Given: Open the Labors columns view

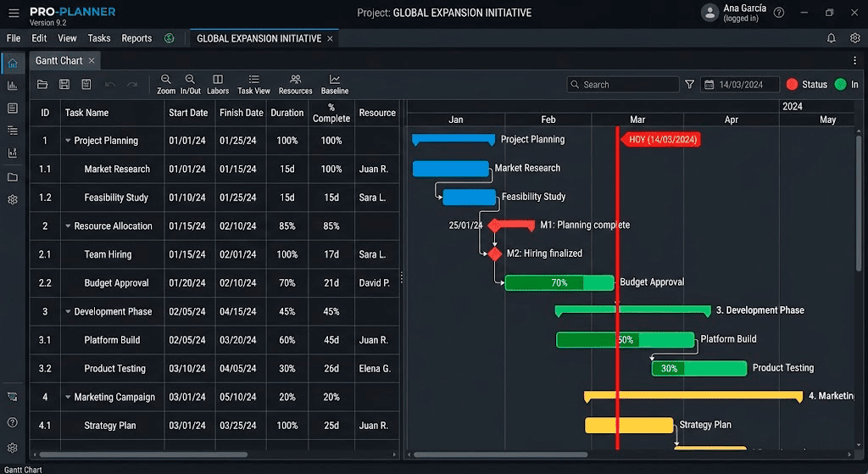Looking at the screenshot, I should (218, 84).
